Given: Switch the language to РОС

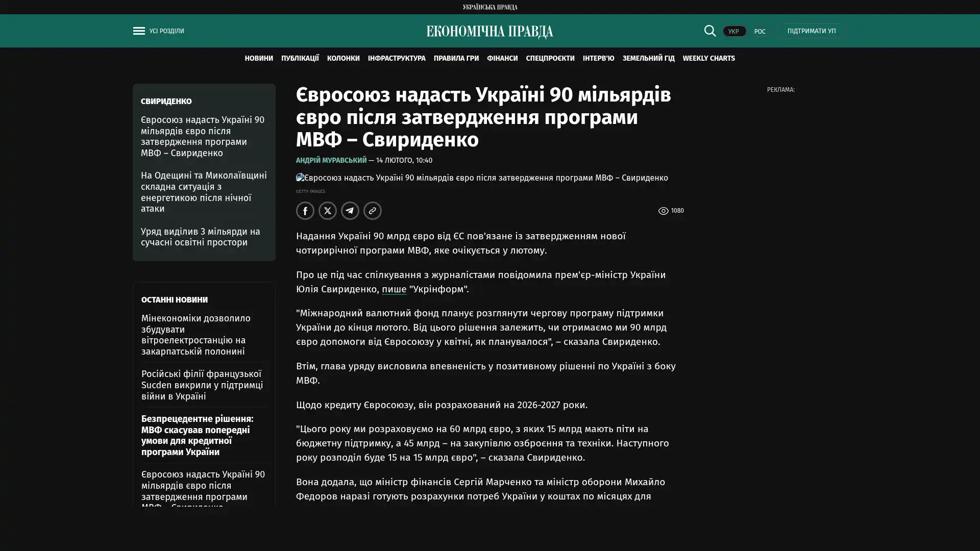Looking at the screenshot, I should point(759,32).
